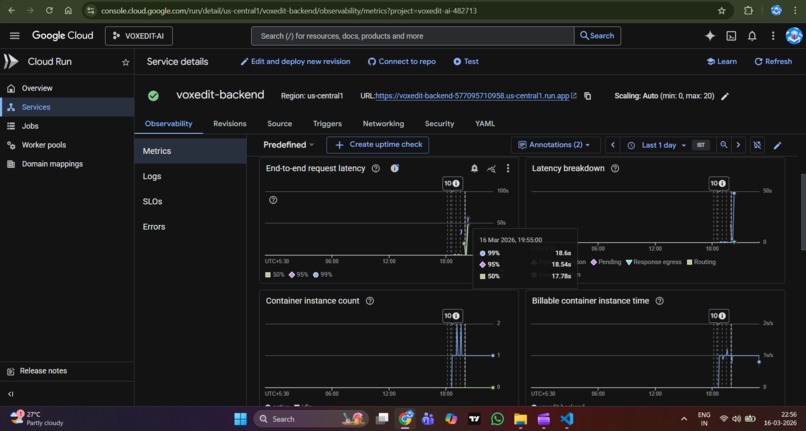Toggle the Routing series in legend
Viewport: 806px width, 431px height.
[x=701, y=262]
